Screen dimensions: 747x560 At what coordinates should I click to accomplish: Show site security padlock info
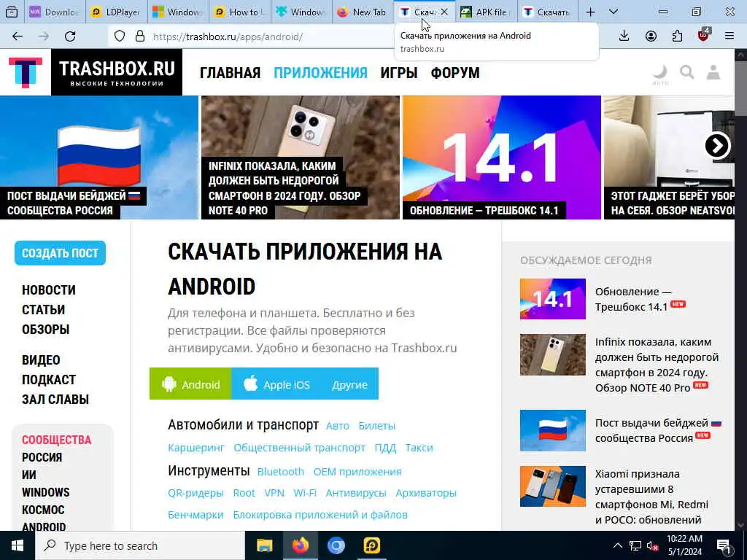[139, 36]
